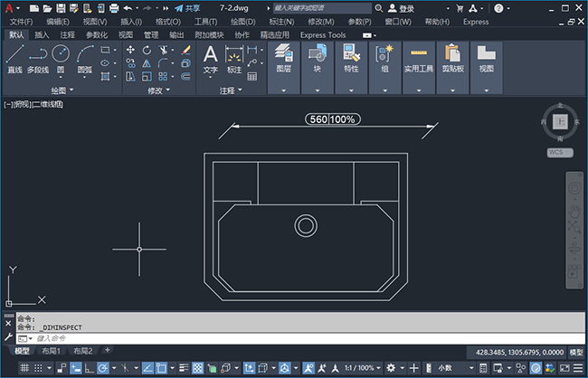The width and height of the screenshot is (588, 378).
Task: Open the 格式(O) menu
Action: click(x=167, y=21)
